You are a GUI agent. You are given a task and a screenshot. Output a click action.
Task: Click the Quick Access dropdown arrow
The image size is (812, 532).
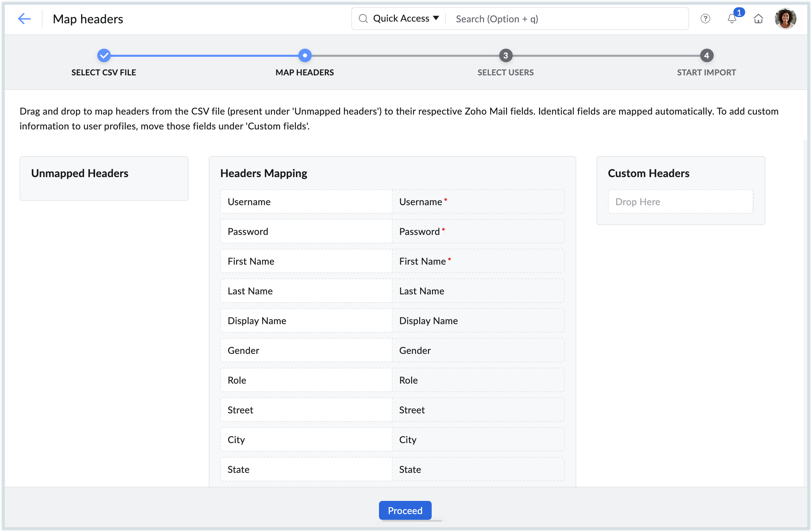point(437,18)
